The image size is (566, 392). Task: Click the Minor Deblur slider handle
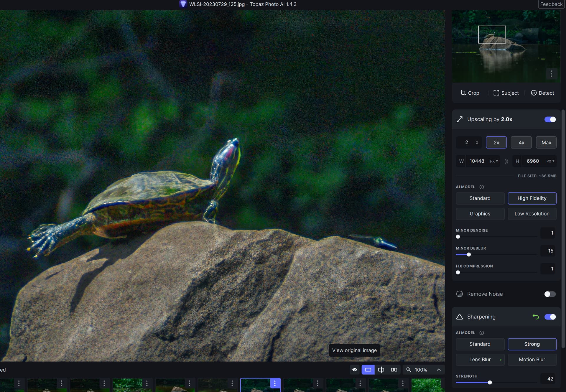click(469, 255)
